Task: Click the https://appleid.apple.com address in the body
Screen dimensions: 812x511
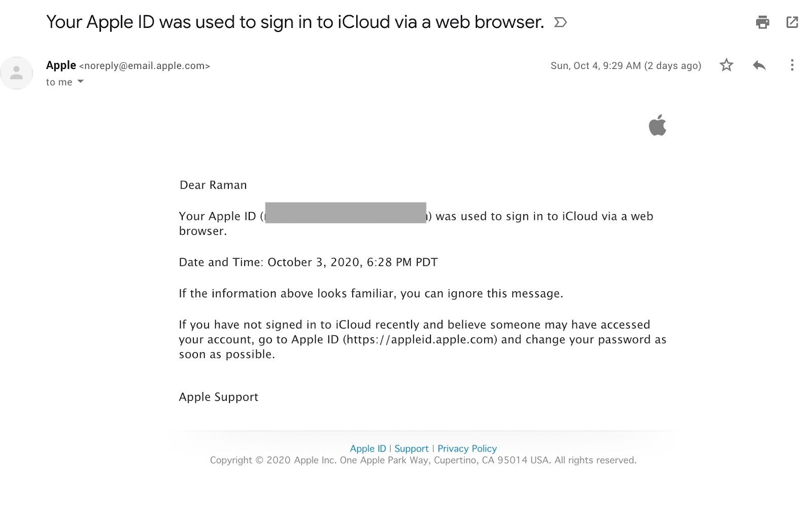Action: [x=420, y=339]
